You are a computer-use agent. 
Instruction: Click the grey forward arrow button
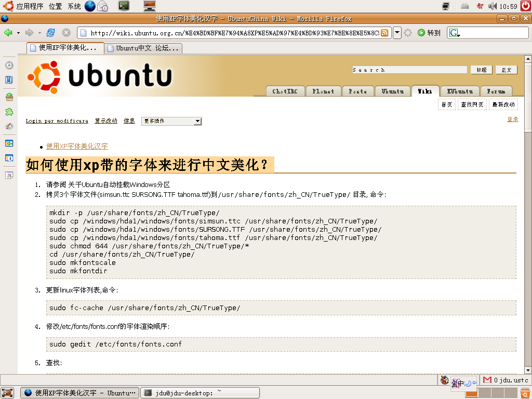click(30, 33)
